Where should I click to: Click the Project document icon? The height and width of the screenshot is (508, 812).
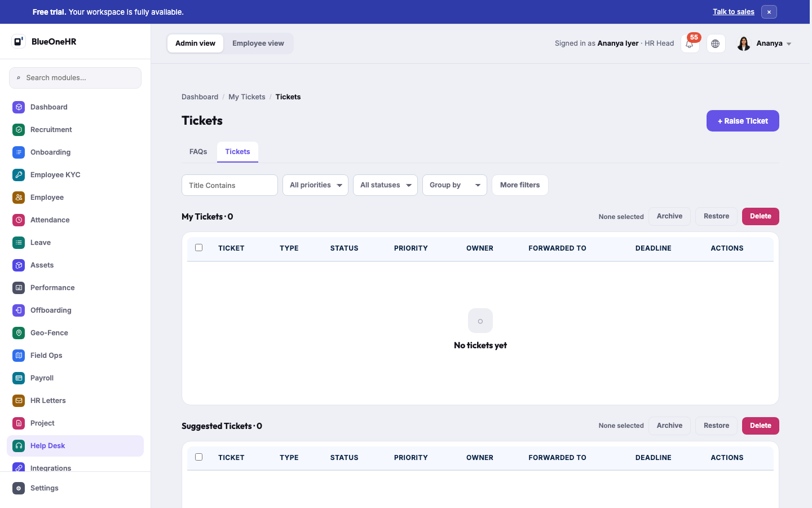pyautogui.click(x=19, y=423)
